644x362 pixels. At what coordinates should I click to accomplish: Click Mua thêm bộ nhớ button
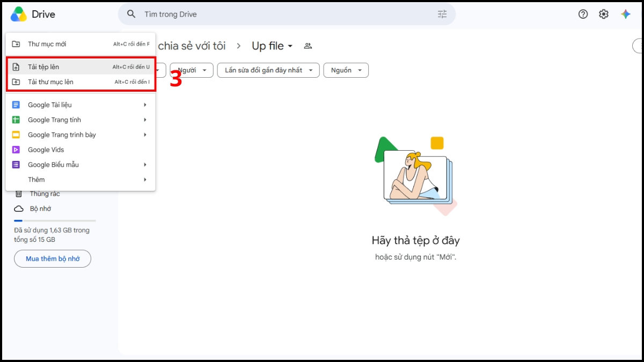[53, 258]
